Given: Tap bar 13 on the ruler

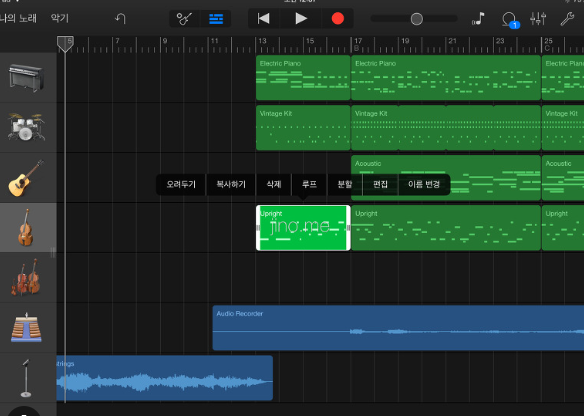Looking at the screenshot, I should coord(263,41).
